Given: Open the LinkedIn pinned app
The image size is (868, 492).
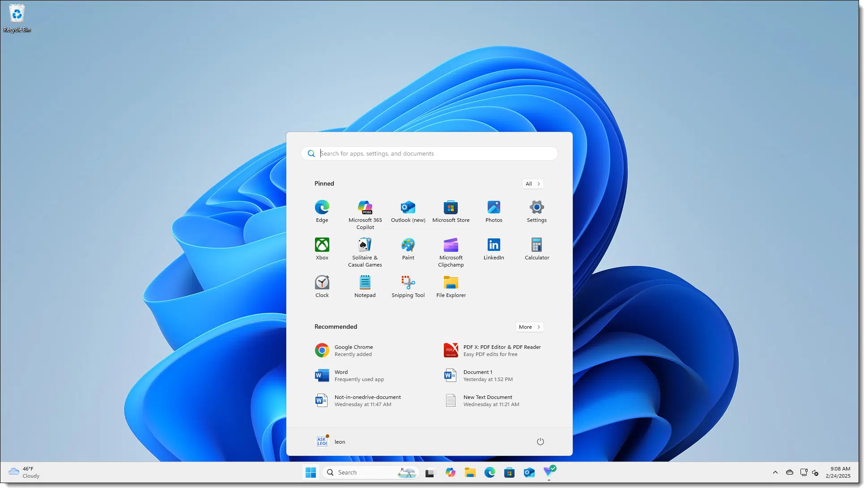Looking at the screenshot, I should click(x=494, y=249).
